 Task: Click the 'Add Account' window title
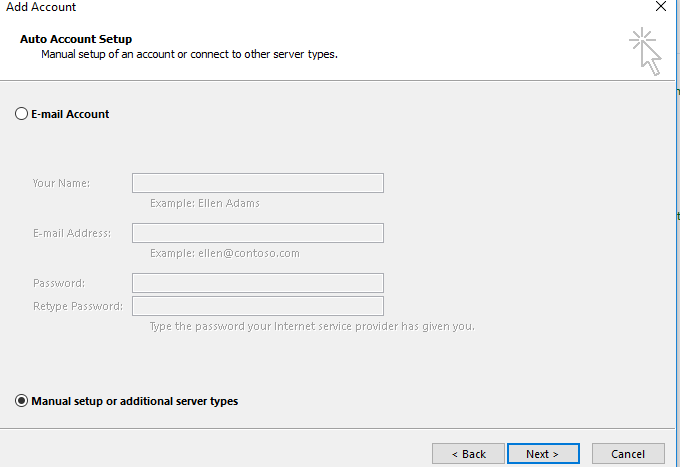coord(41,7)
